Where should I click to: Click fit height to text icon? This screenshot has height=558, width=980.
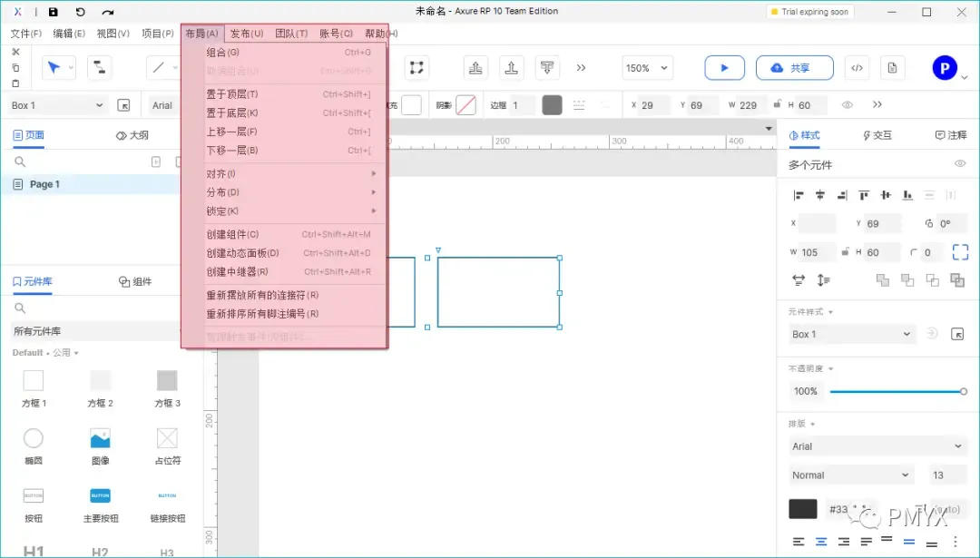[x=823, y=280]
